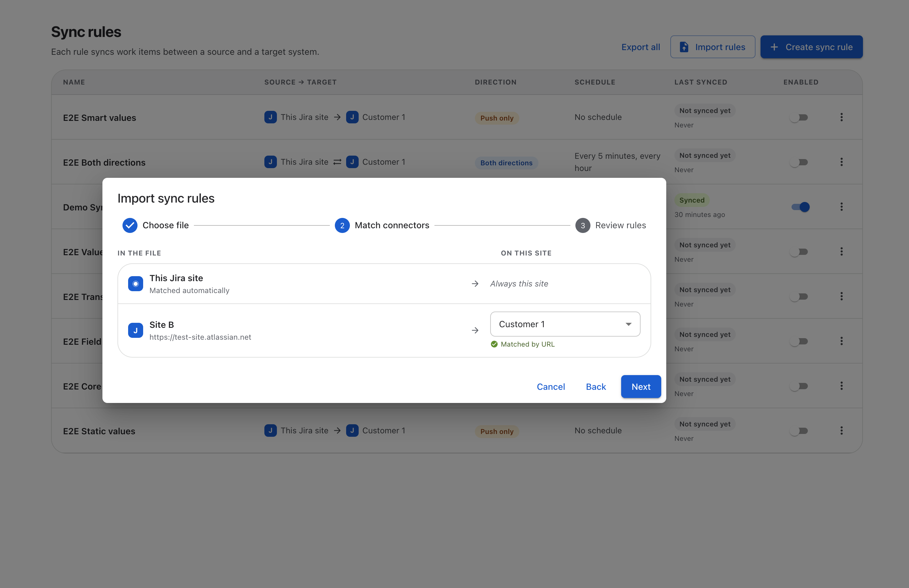Click the Both directions badge
The width and height of the screenshot is (909, 588).
506,162
